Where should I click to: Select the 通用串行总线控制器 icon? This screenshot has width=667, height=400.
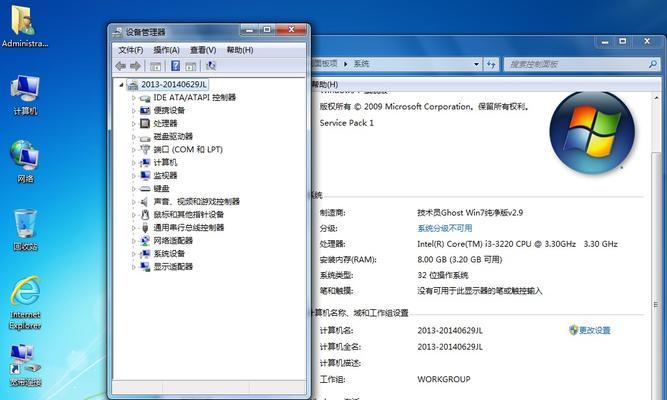tap(145, 228)
